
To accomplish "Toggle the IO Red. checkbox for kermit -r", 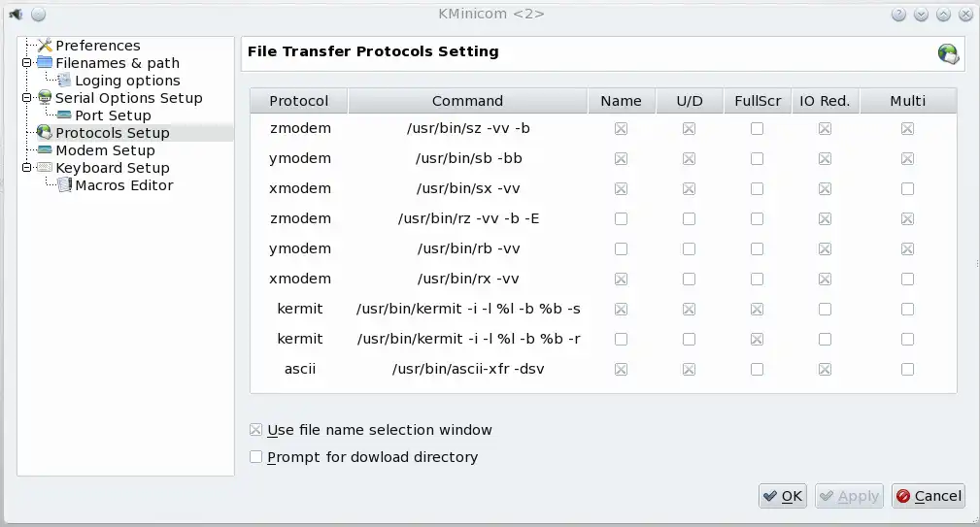I will tap(825, 339).
